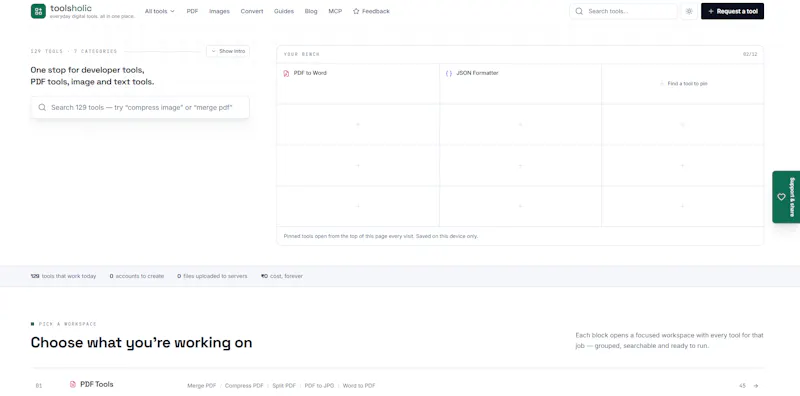Click the Search 129 tools input field
The width and height of the screenshot is (800, 396).
[140, 108]
